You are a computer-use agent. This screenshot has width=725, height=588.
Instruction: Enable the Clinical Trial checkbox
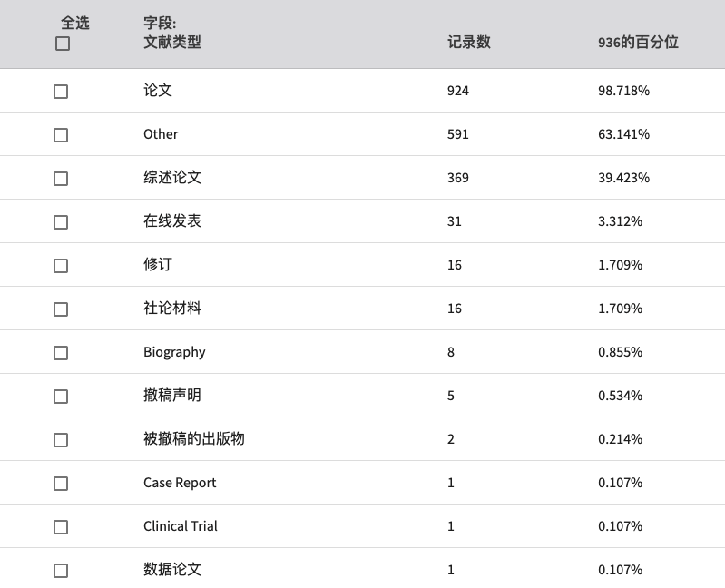(61, 527)
